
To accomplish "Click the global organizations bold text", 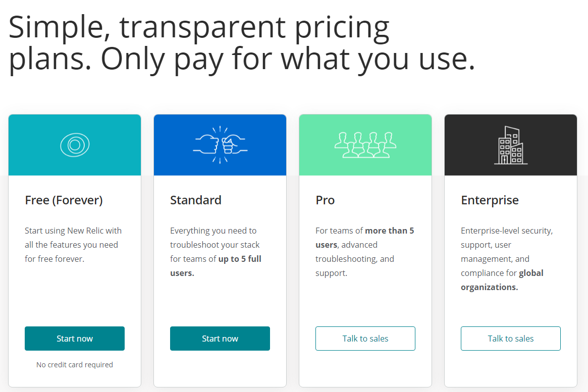I will 488,287.
